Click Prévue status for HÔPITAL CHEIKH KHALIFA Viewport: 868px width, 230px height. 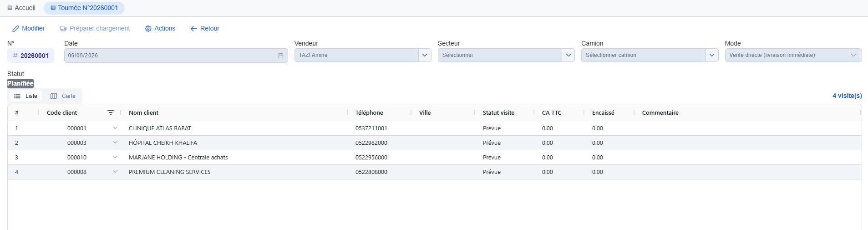click(x=492, y=143)
